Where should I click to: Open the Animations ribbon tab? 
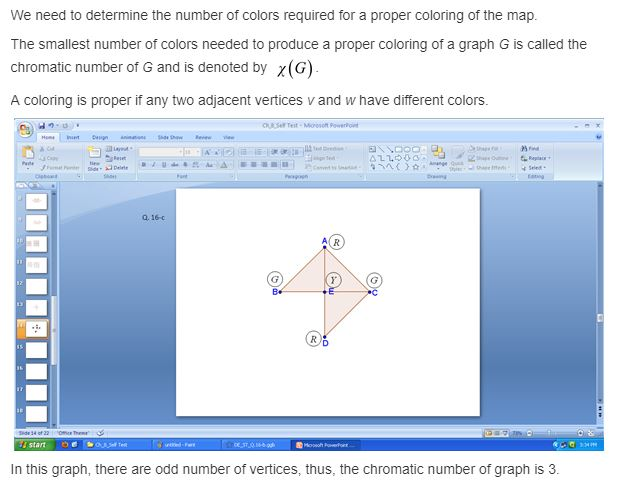(133, 137)
